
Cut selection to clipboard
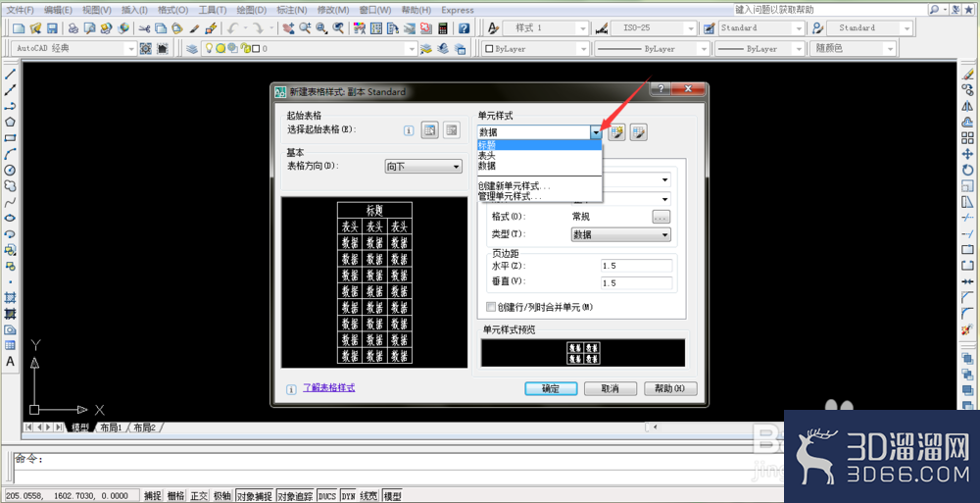coord(144,28)
